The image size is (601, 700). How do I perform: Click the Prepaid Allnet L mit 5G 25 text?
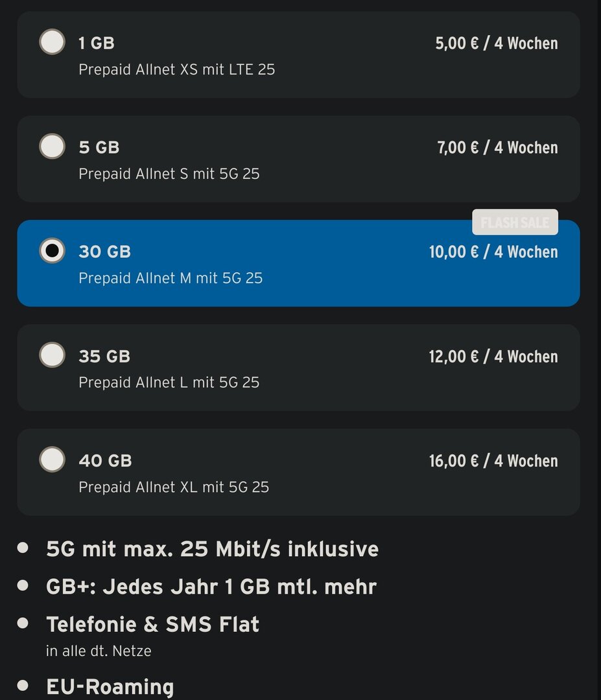(x=169, y=382)
